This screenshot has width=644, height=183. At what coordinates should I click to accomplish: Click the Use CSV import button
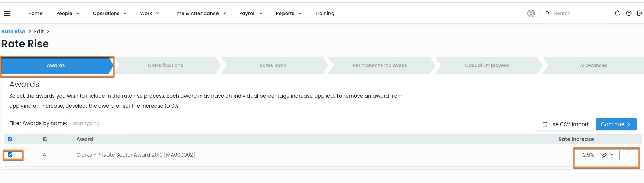(565, 124)
